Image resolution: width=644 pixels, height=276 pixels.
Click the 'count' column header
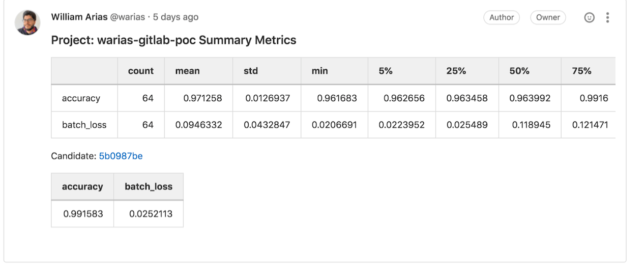pyautogui.click(x=141, y=71)
